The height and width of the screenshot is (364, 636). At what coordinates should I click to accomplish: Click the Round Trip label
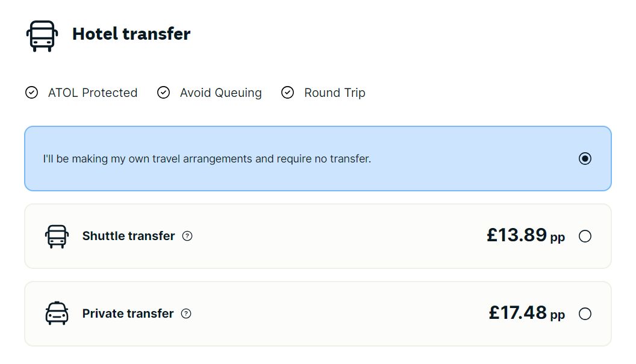pos(335,93)
